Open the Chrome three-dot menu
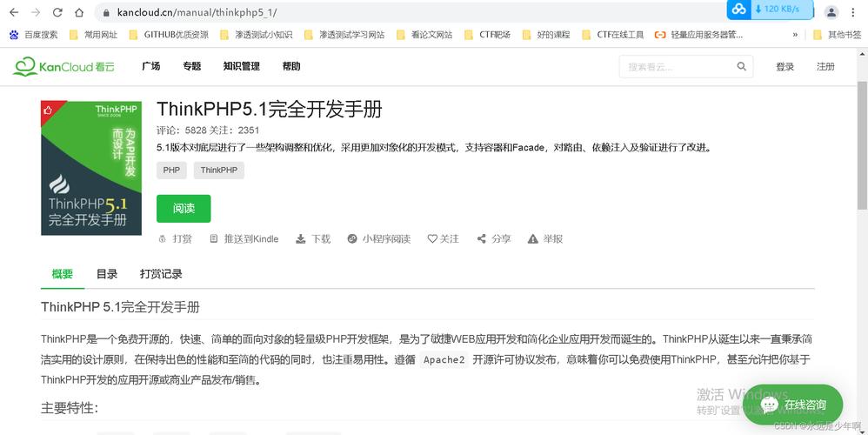Image resolution: width=868 pixels, height=435 pixels. 853,12
